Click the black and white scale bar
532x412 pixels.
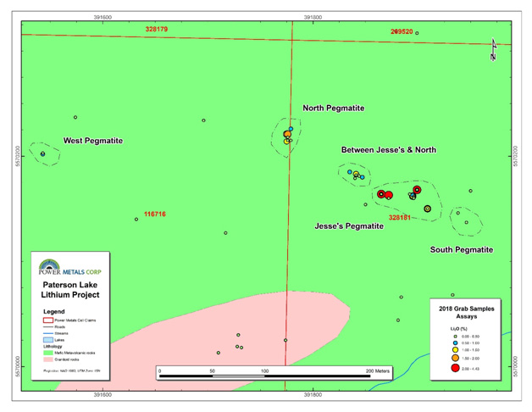point(264,376)
